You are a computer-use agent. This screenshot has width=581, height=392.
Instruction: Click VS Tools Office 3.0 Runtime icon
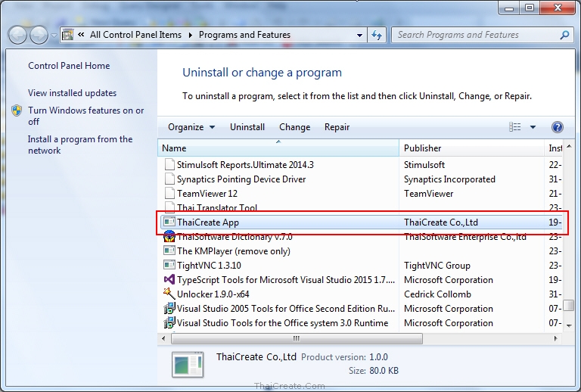click(x=169, y=322)
